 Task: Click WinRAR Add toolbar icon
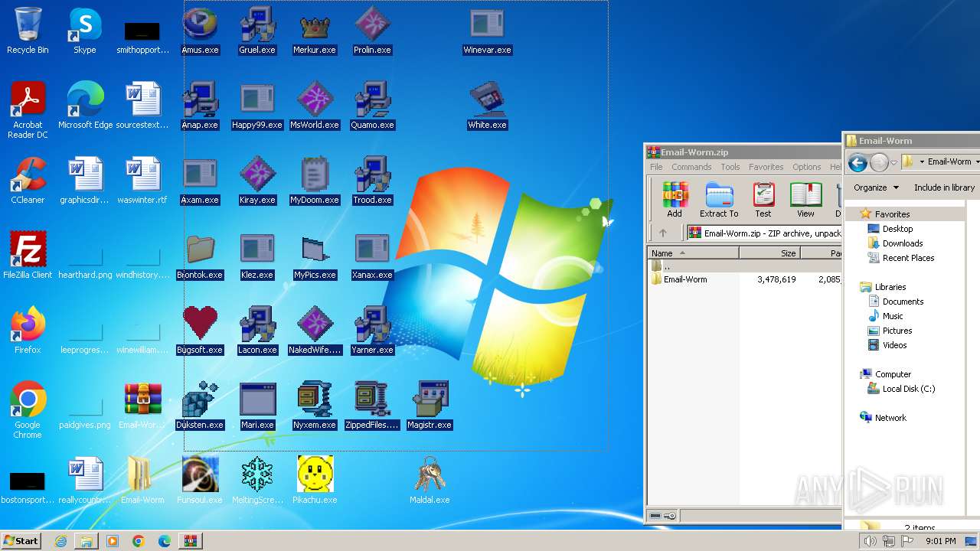pos(675,200)
